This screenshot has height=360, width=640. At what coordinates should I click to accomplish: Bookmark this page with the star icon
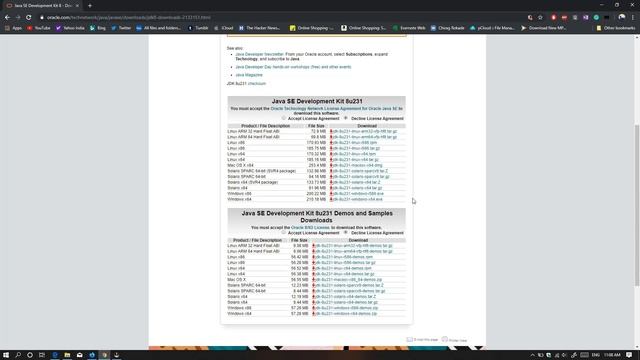point(540,18)
